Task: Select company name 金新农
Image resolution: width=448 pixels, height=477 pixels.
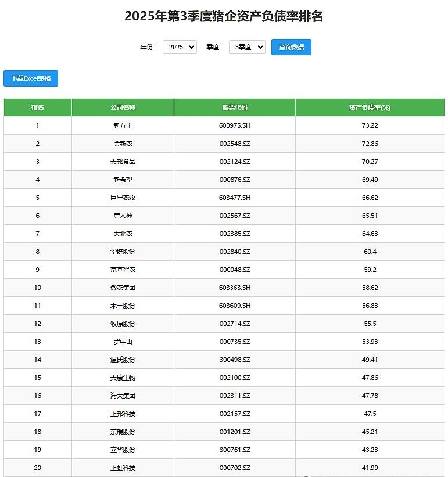Action: pos(123,144)
